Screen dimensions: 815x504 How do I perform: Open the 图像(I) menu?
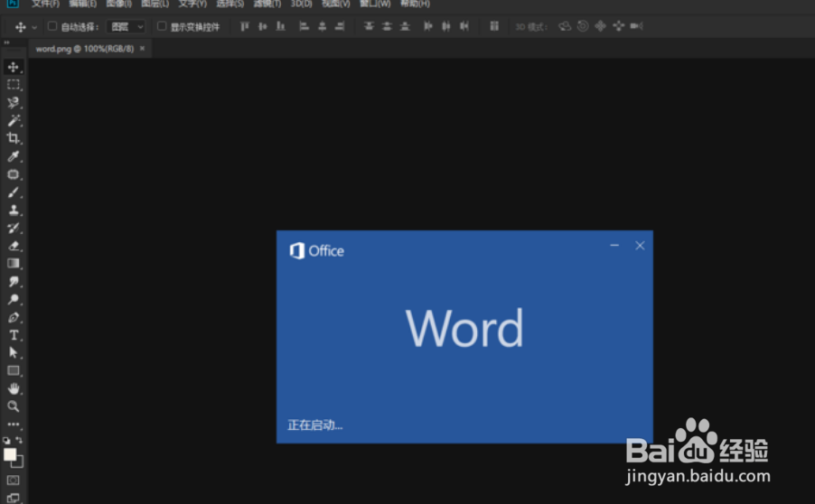[x=119, y=4]
